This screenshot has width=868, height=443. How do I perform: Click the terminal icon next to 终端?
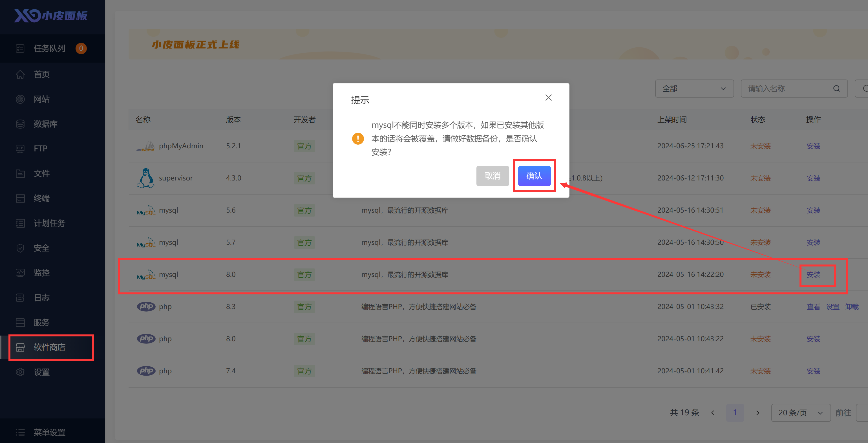point(20,198)
